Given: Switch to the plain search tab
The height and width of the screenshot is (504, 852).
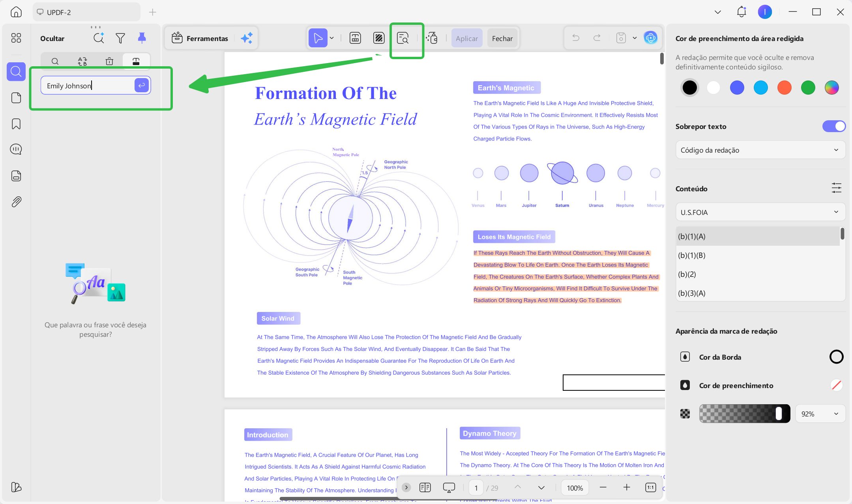Looking at the screenshot, I should point(55,61).
